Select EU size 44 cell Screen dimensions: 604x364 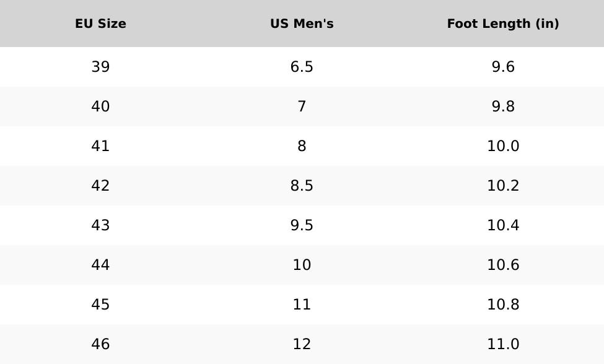[100, 265]
